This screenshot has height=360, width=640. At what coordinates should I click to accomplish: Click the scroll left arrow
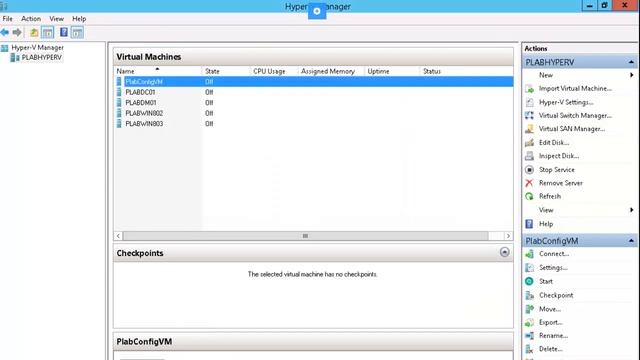tap(118, 236)
